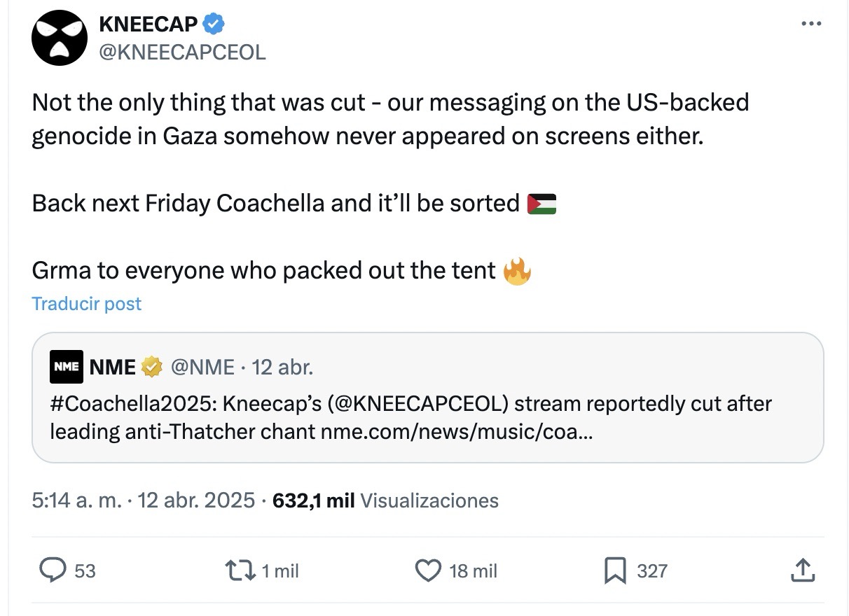The image size is (849, 616).
Task: Click the Palestinian flag emoji
Action: [541, 204]
